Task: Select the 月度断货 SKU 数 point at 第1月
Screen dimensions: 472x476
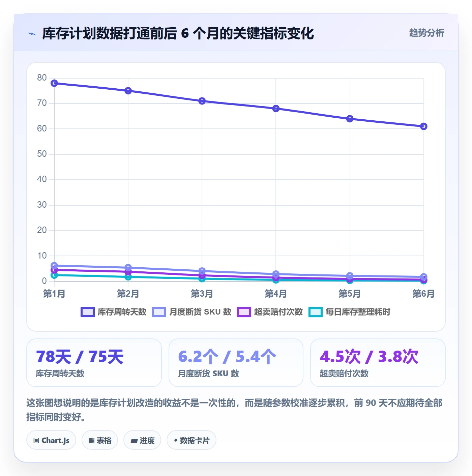Action: (x=54, y=265)
